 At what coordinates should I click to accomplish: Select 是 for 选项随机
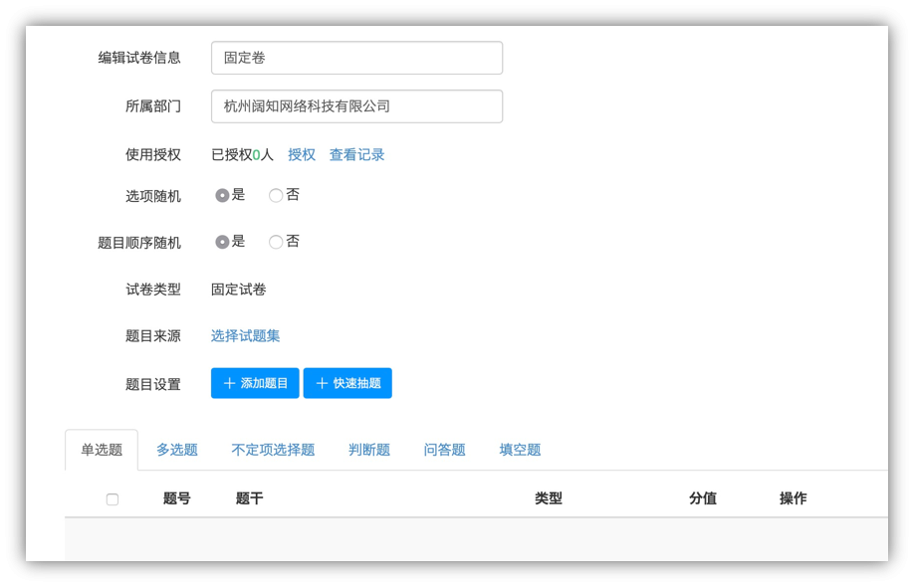tap(222, 195)
